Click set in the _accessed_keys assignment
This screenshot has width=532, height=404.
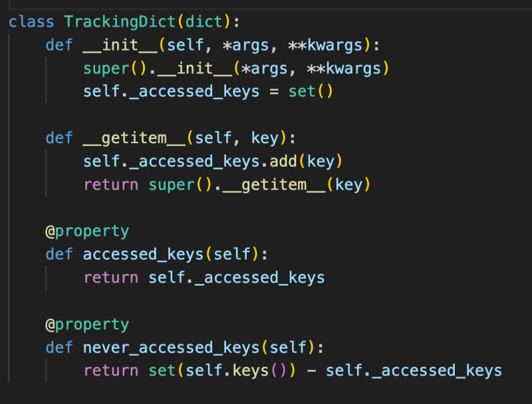tap(303, 91)
